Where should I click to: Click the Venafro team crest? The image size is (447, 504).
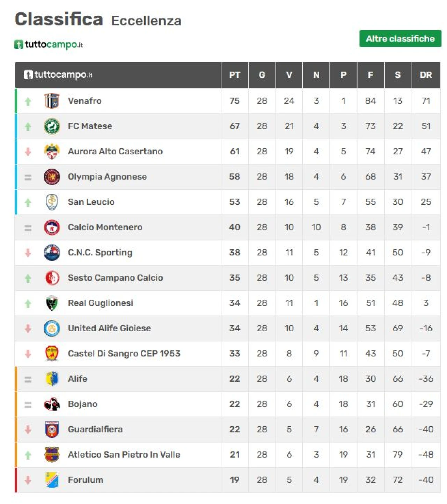pos(52,101)
